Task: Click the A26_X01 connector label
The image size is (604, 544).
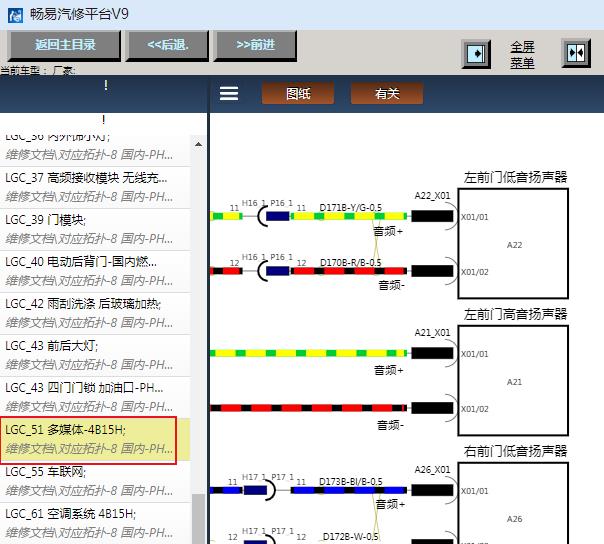Action: coord(432,470)
